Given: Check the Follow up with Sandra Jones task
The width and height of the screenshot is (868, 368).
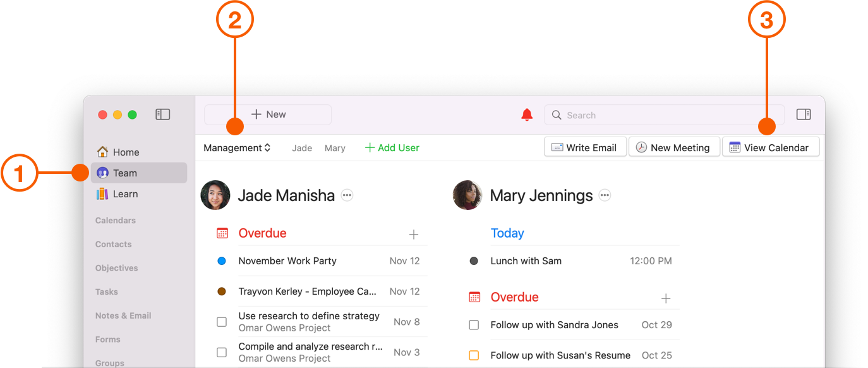Looking at the screenshot, I should pos(474,325).
